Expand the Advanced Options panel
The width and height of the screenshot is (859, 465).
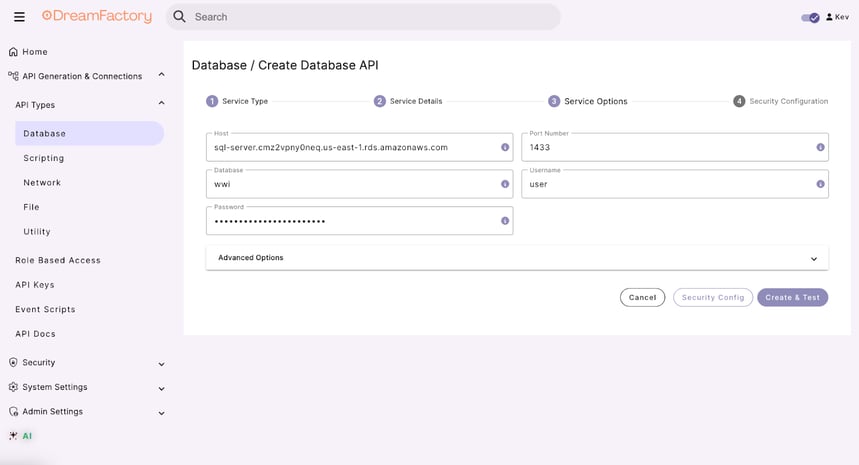coord(517,257)
